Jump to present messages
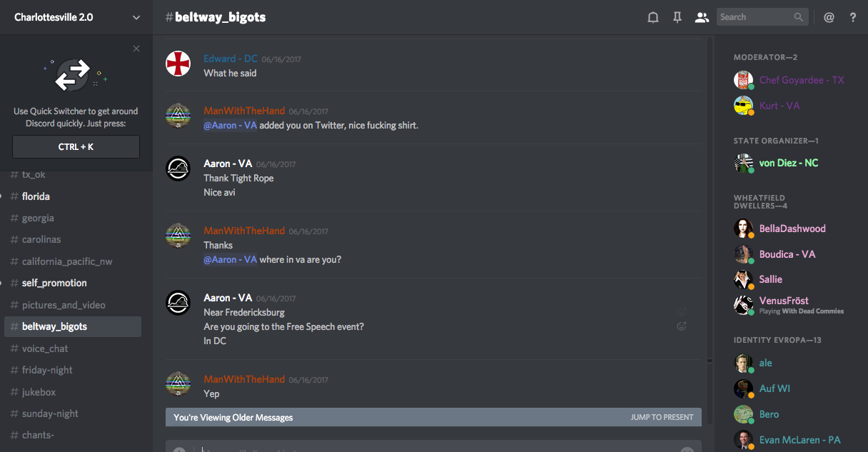This screenshot has height=452, width=868. 662,417
